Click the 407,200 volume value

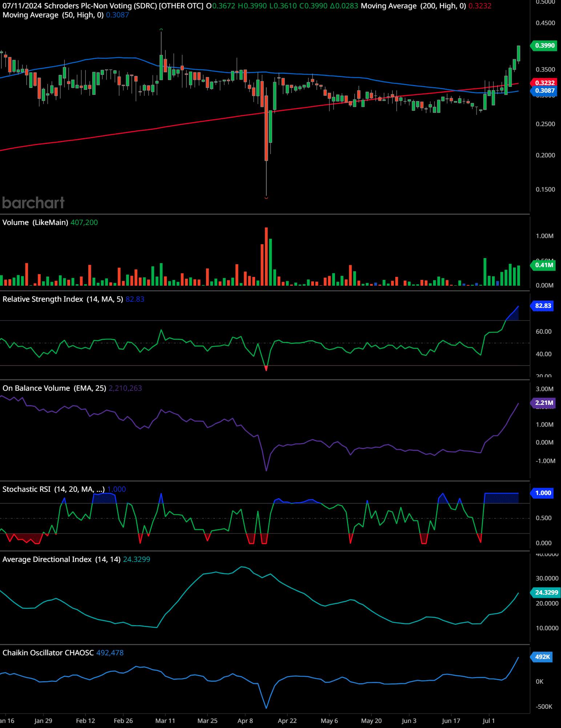(84, 222)
